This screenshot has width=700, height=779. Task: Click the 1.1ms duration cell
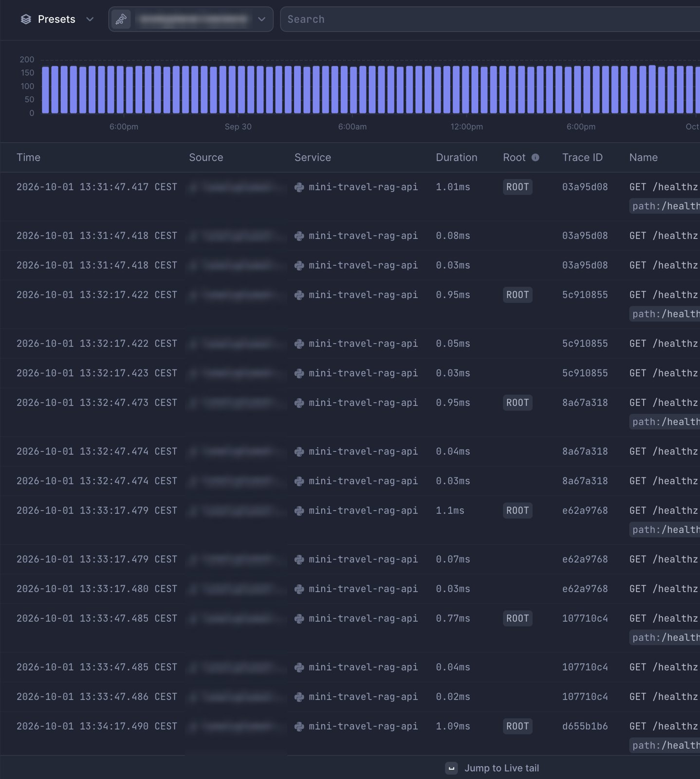pos(450,510)
